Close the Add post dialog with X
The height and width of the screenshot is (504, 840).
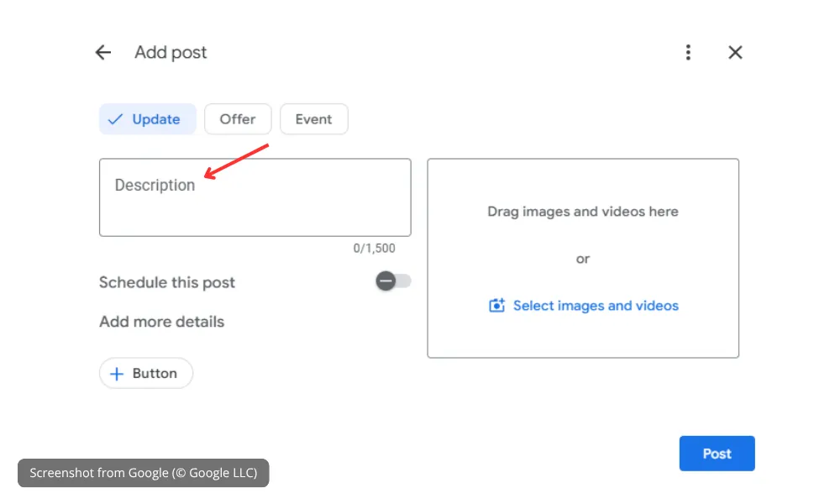[735, 52]
